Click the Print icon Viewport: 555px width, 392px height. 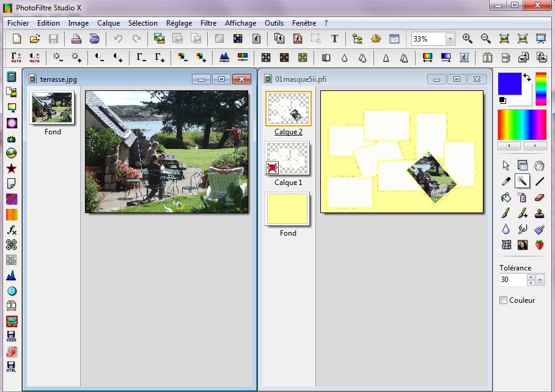coord(76,38)
